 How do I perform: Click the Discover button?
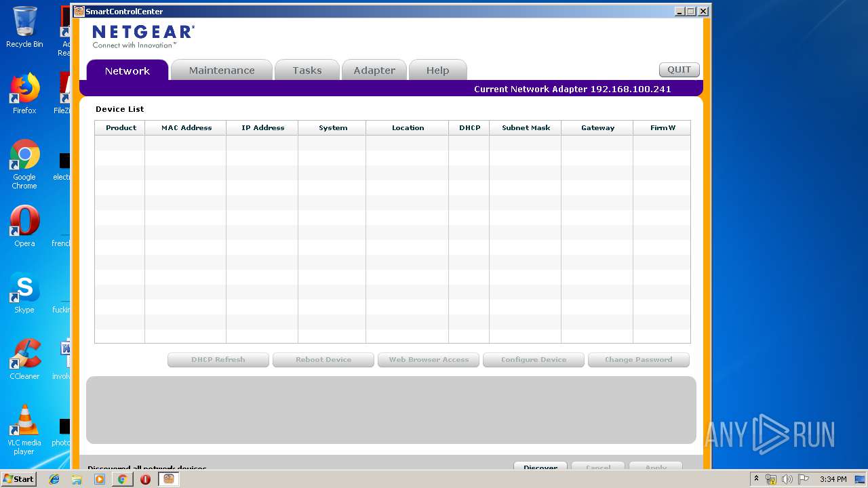click(x=540, y=467)
